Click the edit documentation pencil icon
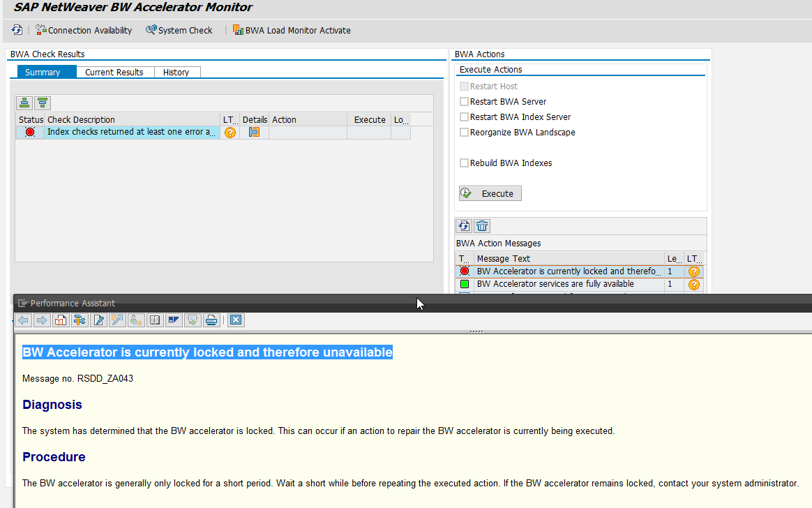 click(x=98, y=320)
